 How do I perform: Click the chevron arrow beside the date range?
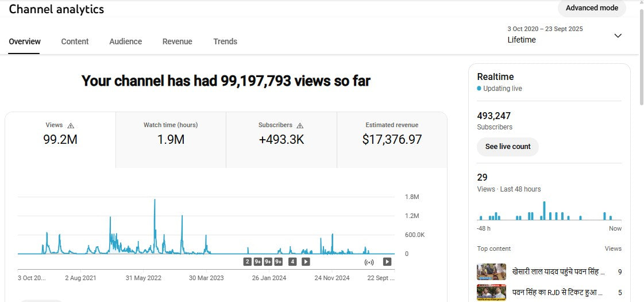click(x=618, y=36)
